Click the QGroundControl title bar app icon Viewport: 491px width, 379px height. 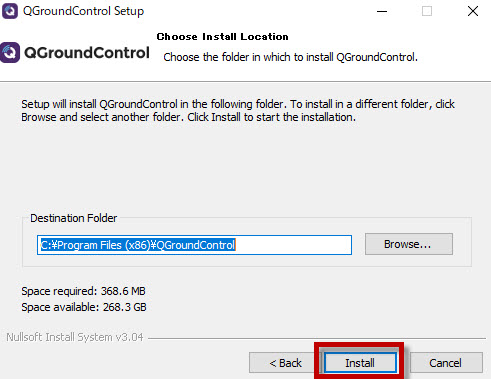[10, 11]
